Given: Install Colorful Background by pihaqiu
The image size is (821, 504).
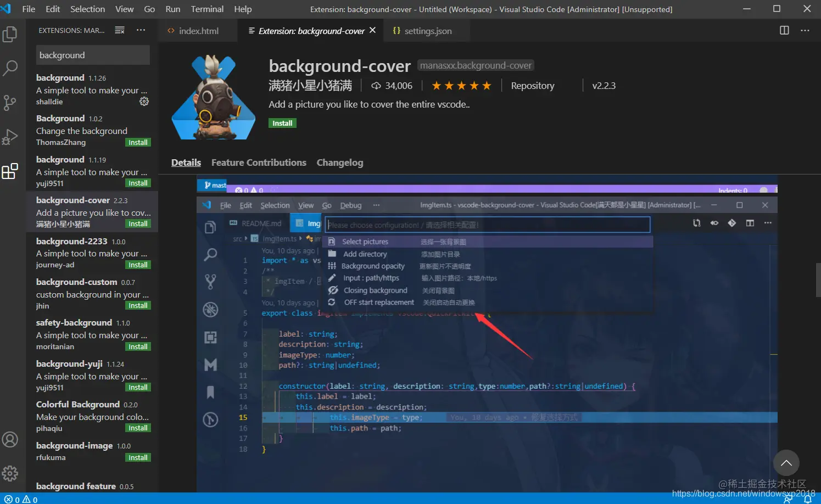Looking at the screenshot, I should 138,428.
